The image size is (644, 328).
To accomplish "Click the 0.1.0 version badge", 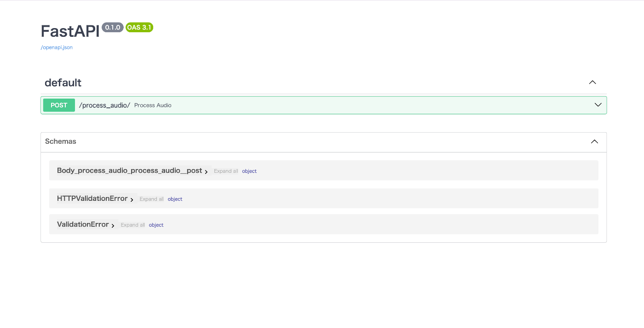I will tap(113, 28).
